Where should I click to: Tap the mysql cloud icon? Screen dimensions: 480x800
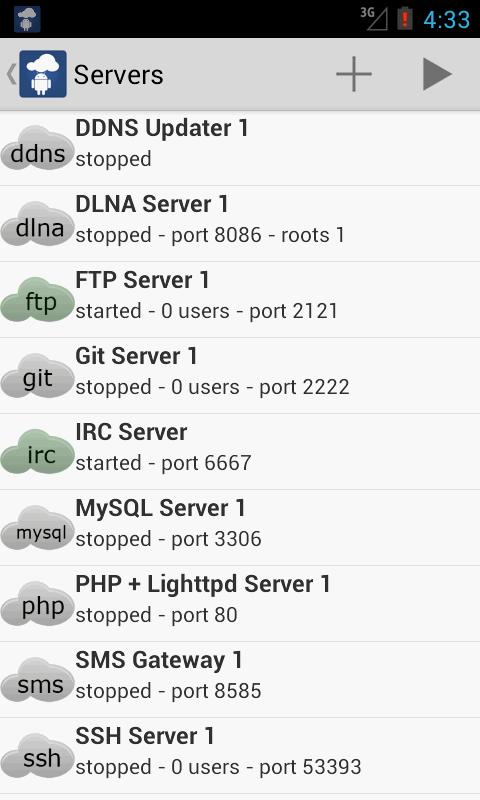tap(38, 528)
